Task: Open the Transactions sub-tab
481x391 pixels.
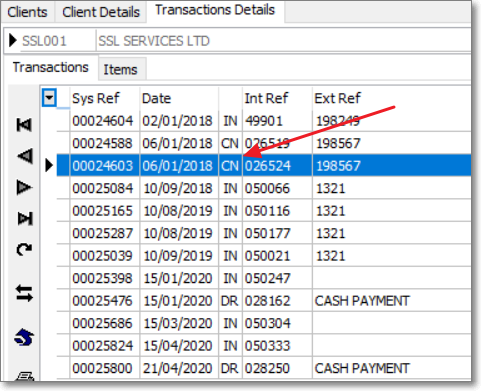Action: [x=51, y=67]
